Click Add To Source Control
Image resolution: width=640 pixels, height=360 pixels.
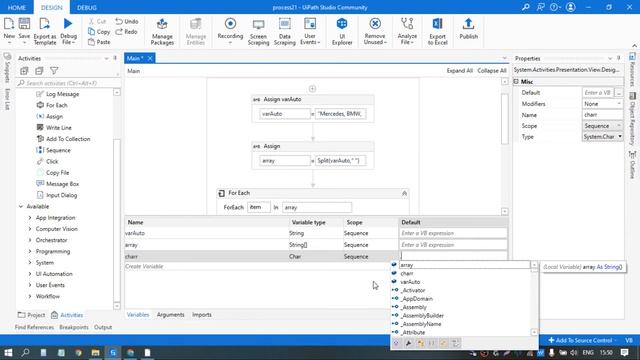(x=582, y=340)
